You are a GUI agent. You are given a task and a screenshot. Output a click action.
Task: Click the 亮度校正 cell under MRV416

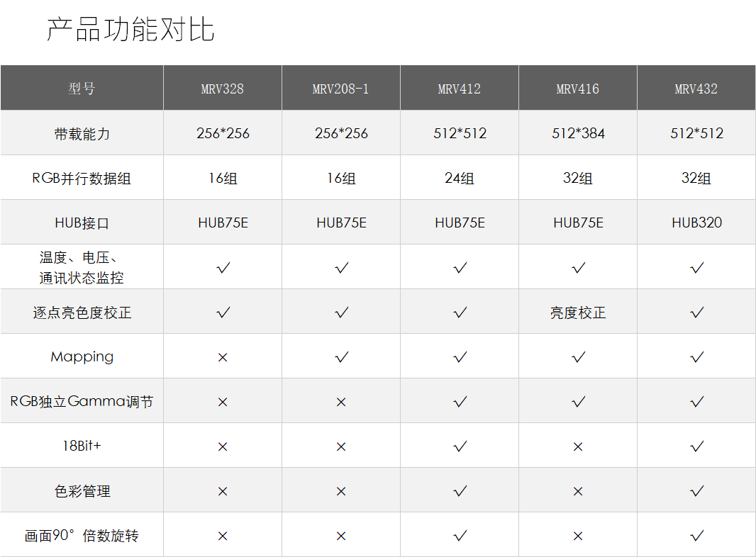point(578,313)
